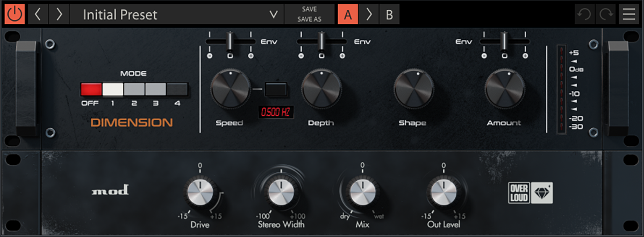This screenshot has height=237, width=644.
Task: Select preset slot B
Action: tap(389, 15)
